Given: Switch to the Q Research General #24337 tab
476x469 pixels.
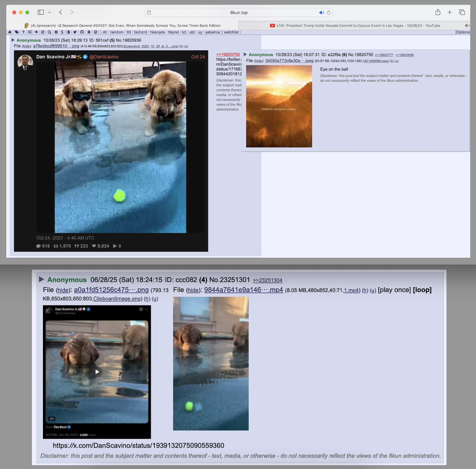Looking at the screenshot, I should click(x=122, y=26).
